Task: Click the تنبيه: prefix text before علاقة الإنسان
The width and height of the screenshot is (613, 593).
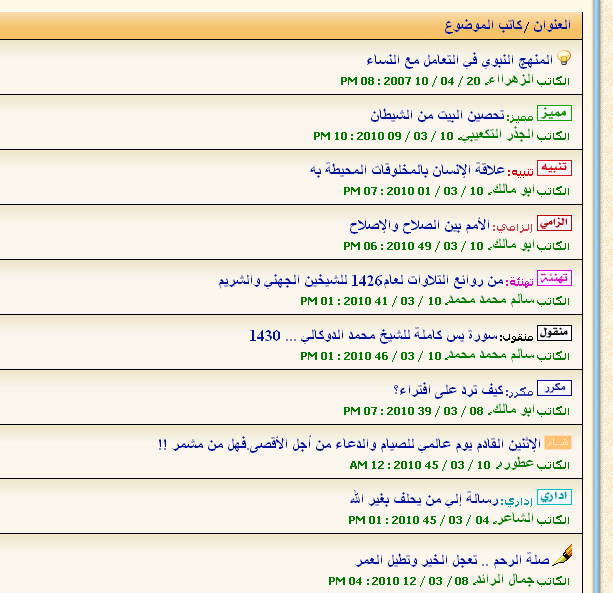Action: coord(520,172)
